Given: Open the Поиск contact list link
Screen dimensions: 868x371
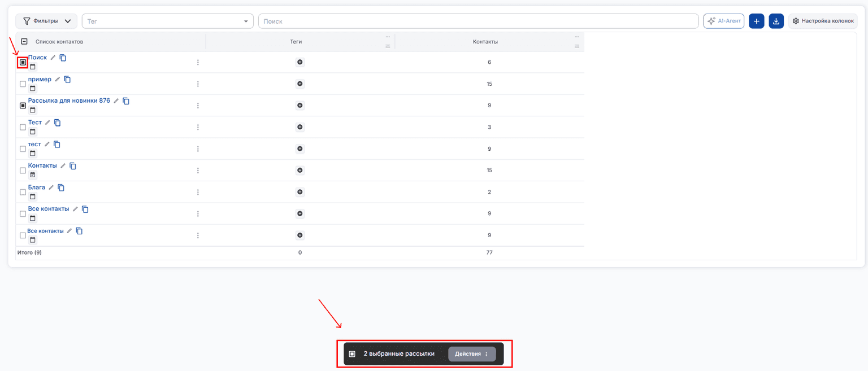Looking at the screenshot, I should (37, 58).
